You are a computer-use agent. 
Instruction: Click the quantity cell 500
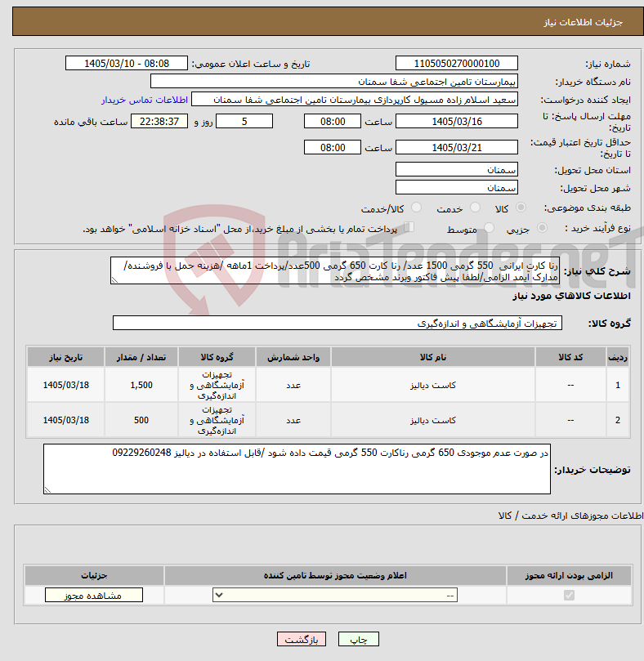tap(141, 420)
